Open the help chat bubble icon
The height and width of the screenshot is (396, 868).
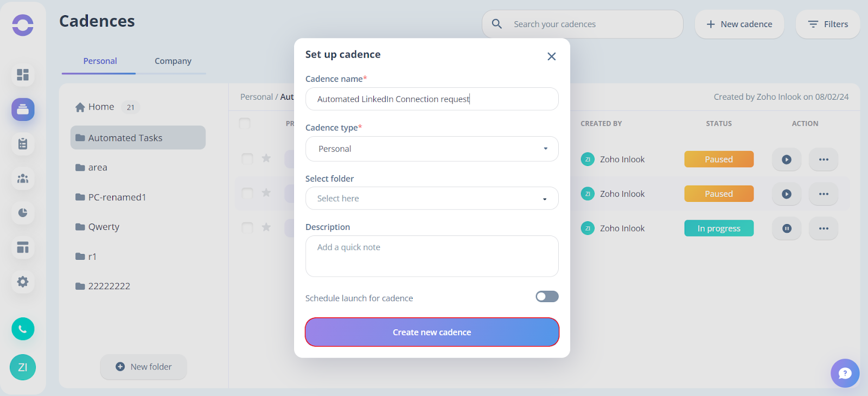tap(845, 373)
